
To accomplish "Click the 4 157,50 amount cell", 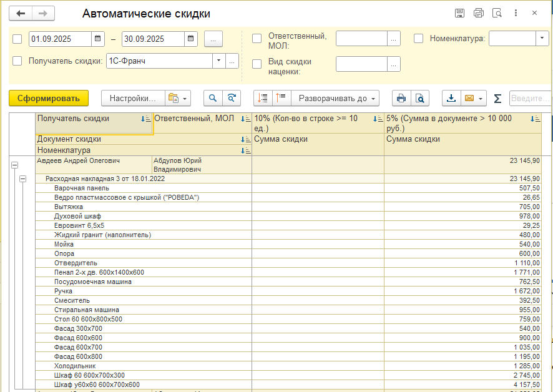I will tap(462, 385).
